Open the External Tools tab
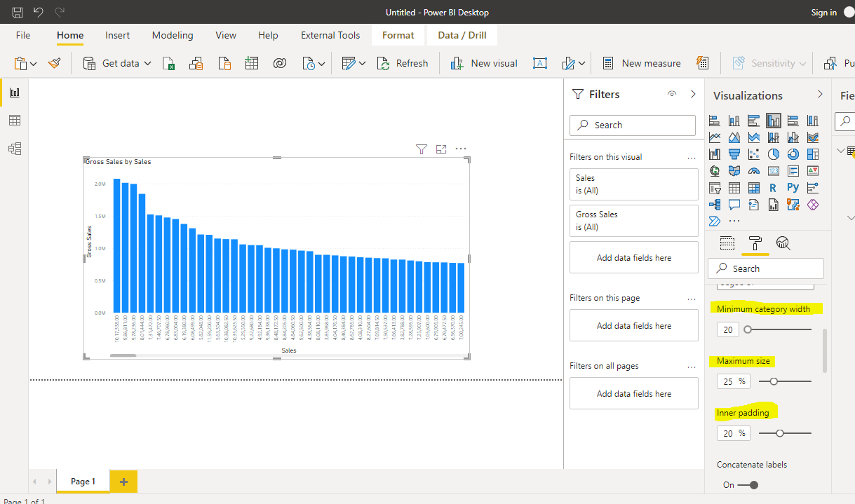Image resolution: width=855 pixels, height=504 pixels. (330, 35)
